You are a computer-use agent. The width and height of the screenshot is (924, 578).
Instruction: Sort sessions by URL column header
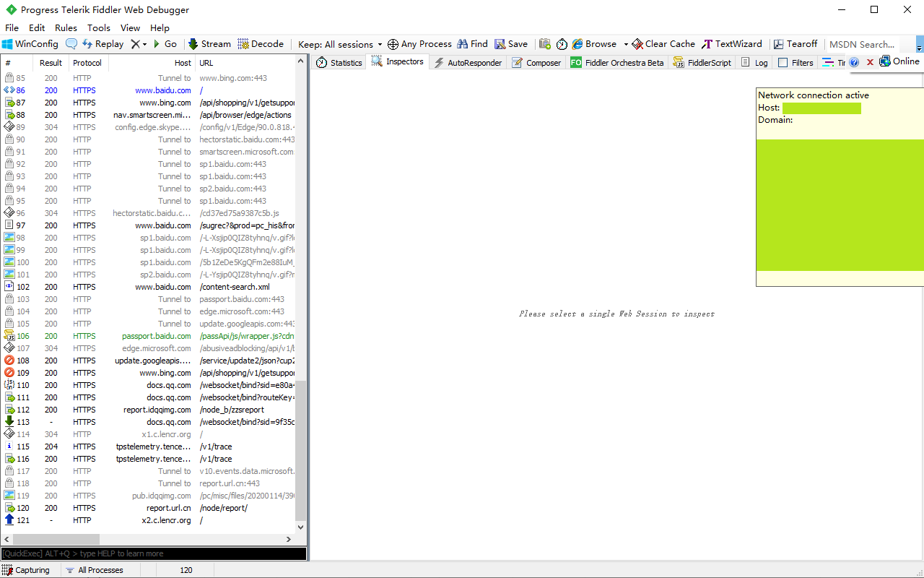coord(245,63)
